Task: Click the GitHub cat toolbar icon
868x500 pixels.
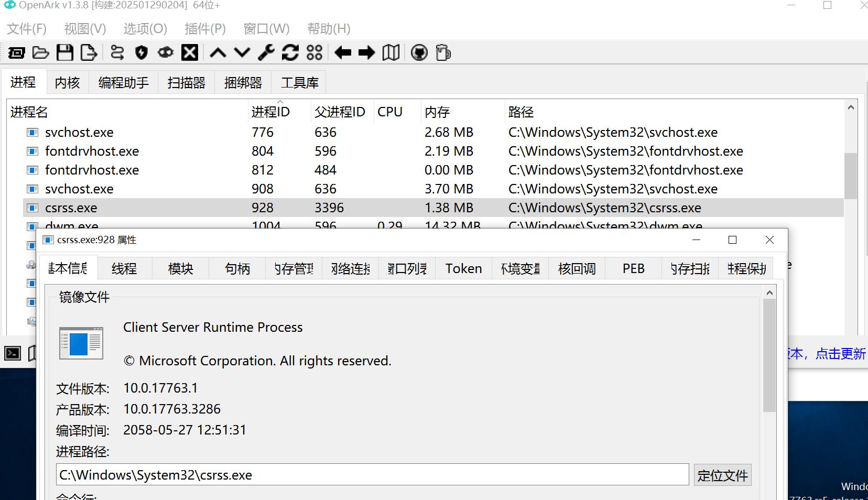Action: [x=419, y=52]
